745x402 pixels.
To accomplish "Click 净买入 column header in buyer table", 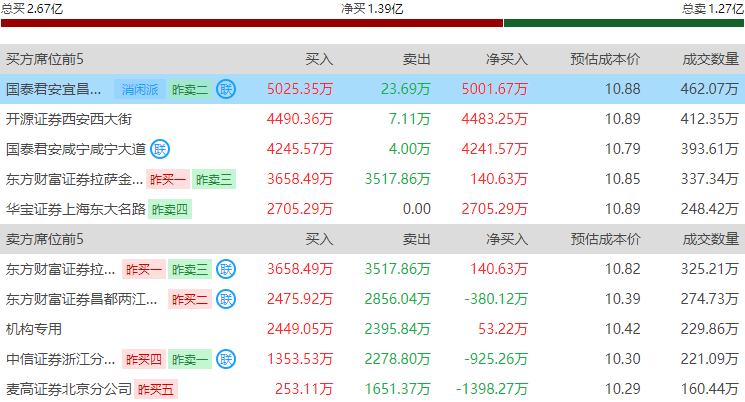I will (506, 59).
